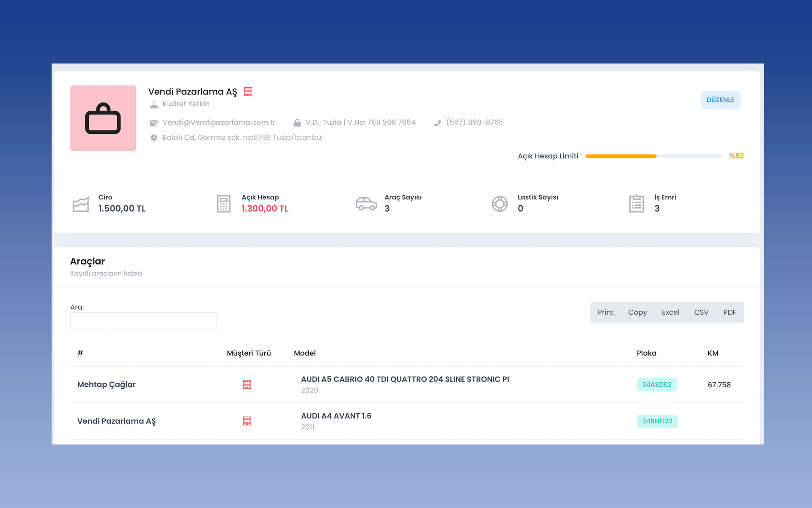Click the building icon next to Vendi Pazarlama AŞ title

pos(248,91)
